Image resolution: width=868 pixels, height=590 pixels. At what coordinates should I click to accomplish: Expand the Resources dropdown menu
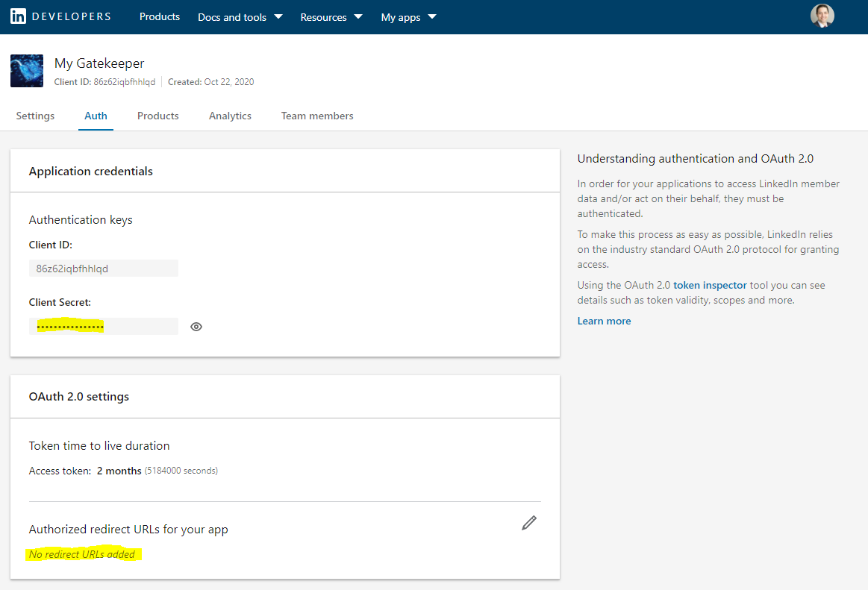tap(331, 17)
